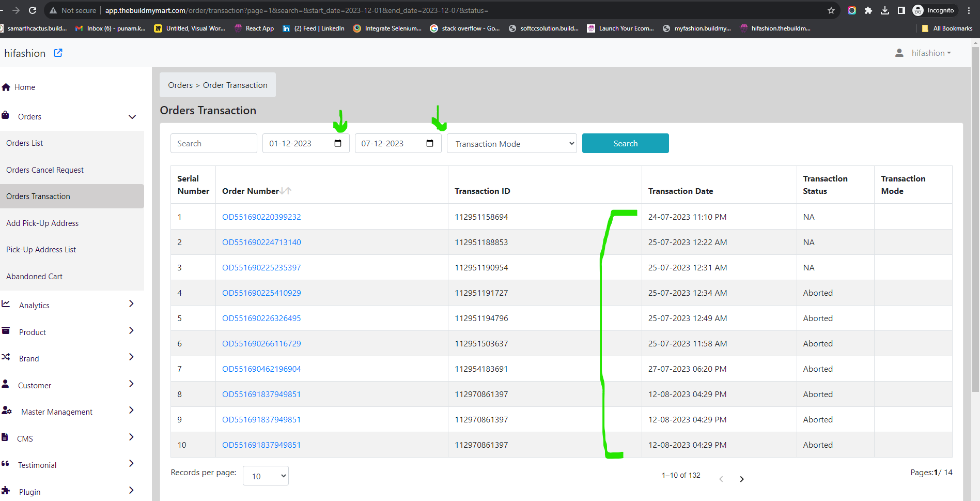The image size is (980, 501).
Task: Expand the Plugin menu chevron
Action: (x=131, y=490)
